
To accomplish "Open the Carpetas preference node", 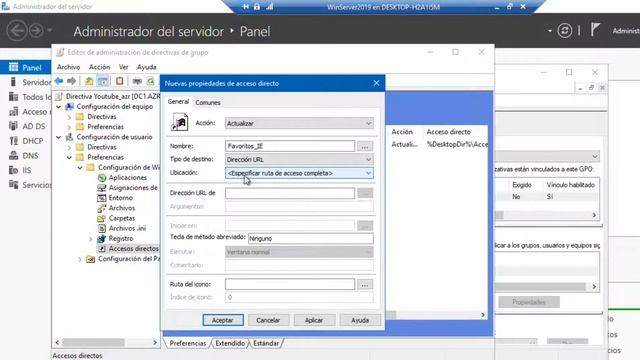I will [x=122, y=218].
